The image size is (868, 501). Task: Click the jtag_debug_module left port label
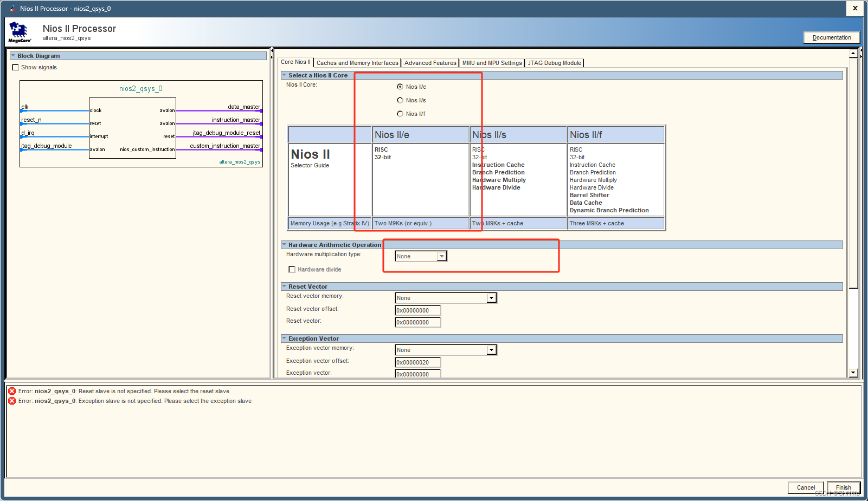click(x=47, y=146)
